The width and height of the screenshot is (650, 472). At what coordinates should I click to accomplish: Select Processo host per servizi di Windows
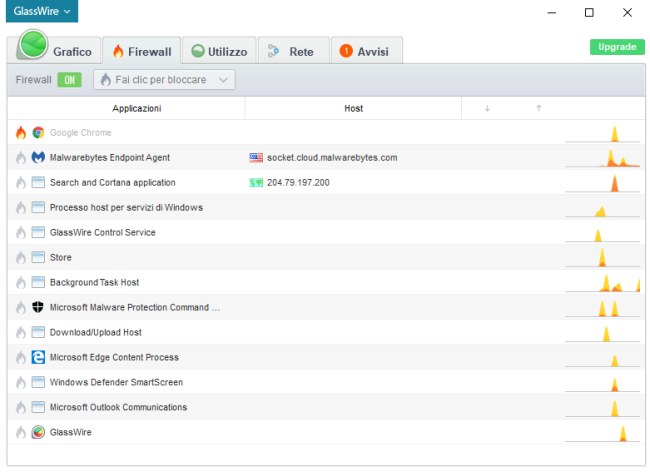point(126,208)
